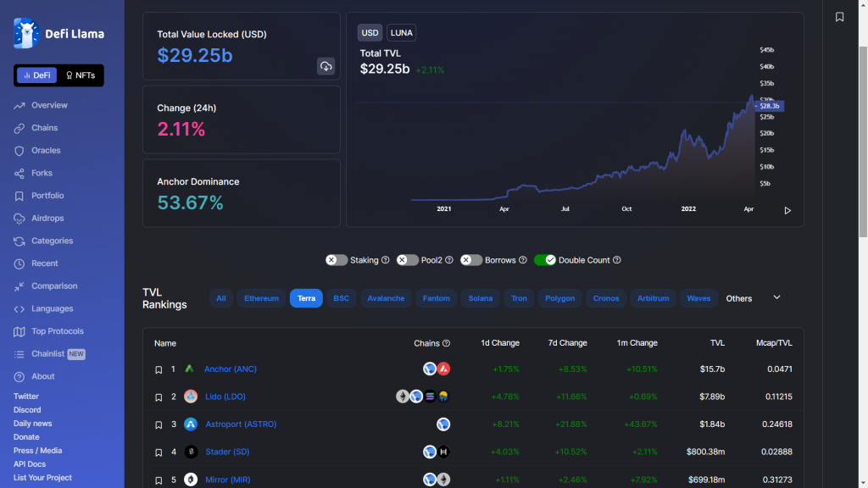Expand the Others chains dropdown
Image resolution: width=868 pixels, height=488 pixels.
tap(753, 298)
